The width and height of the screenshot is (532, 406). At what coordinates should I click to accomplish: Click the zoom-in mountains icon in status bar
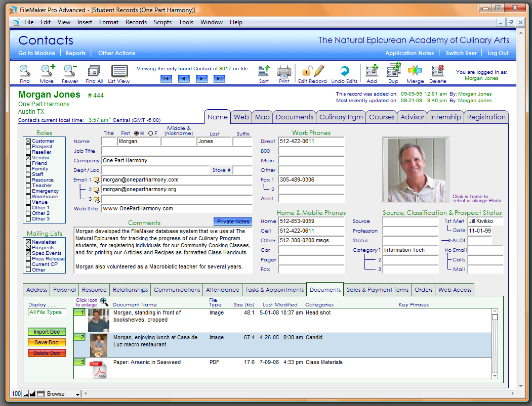point(32,394)
